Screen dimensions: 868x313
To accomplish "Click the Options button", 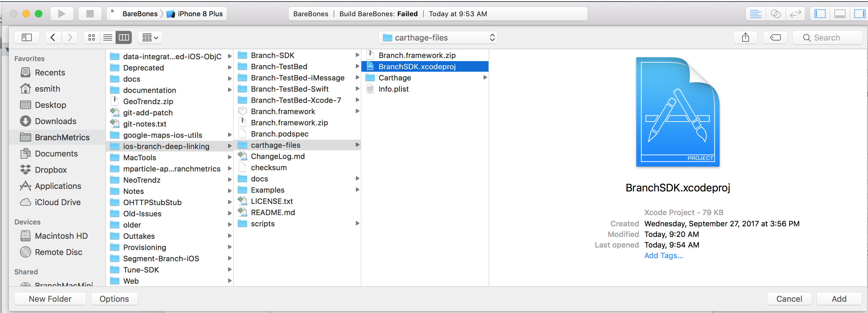I will [114, 299].
